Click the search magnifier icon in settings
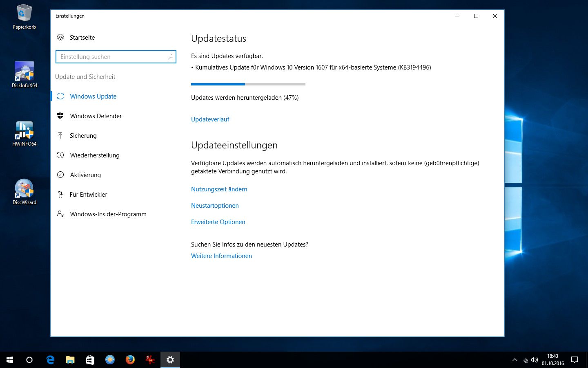Viewport: 588px width, 368px height. (x=171, y=57)
